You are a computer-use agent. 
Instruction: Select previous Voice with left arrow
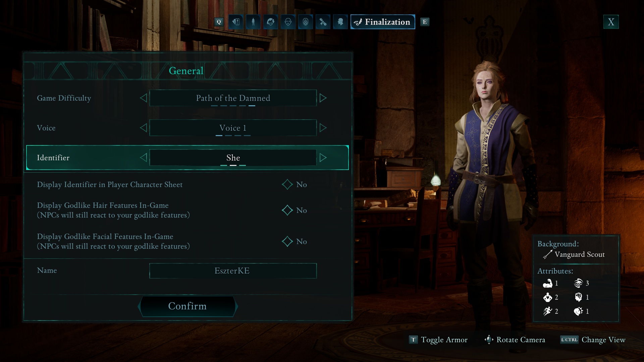tap(143, 128)
